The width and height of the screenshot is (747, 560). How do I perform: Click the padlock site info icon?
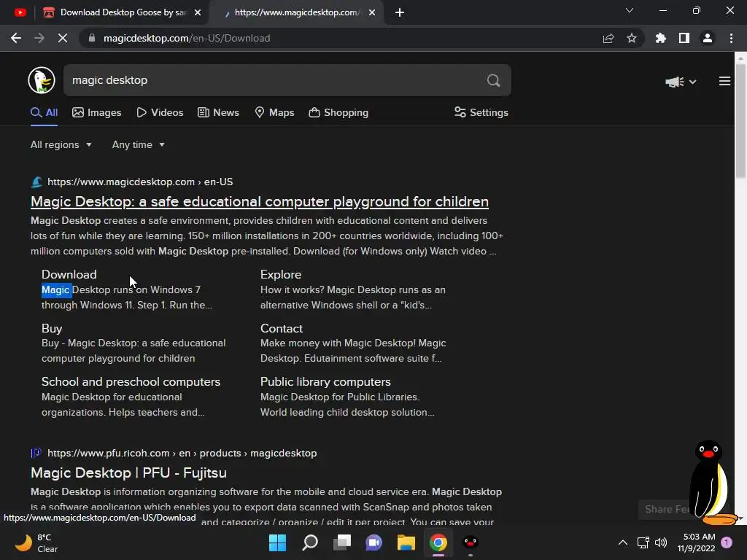(x=92, y=38)
